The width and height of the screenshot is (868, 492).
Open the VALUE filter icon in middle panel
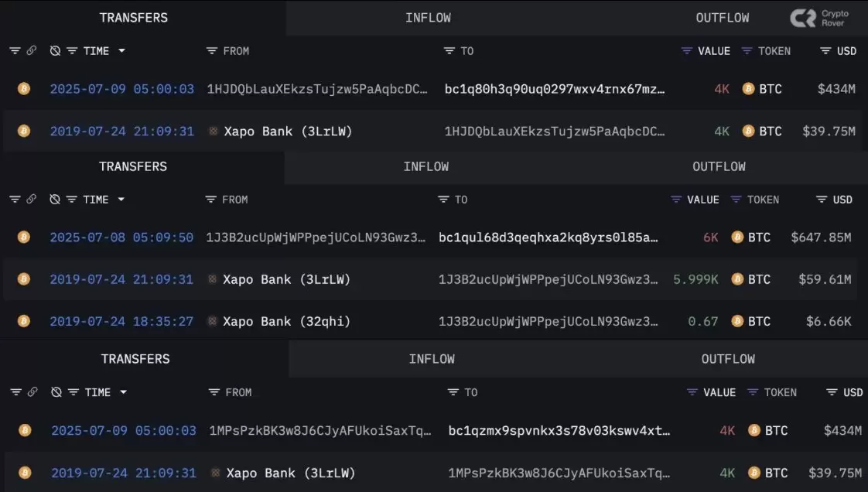coord(676,200)
